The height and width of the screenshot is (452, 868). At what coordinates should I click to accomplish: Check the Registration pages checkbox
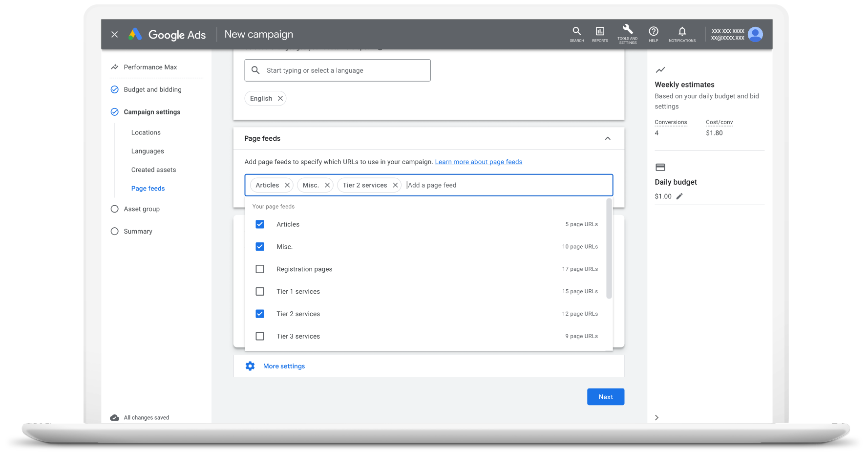[260, 269]
